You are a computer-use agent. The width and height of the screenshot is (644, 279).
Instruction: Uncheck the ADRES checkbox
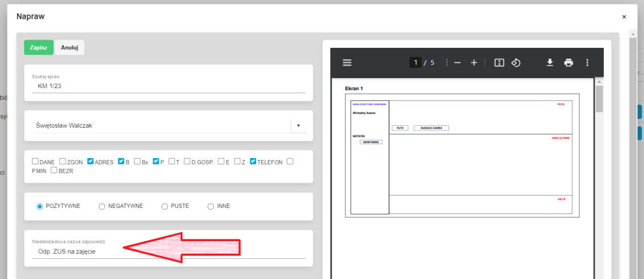[91, 161]
